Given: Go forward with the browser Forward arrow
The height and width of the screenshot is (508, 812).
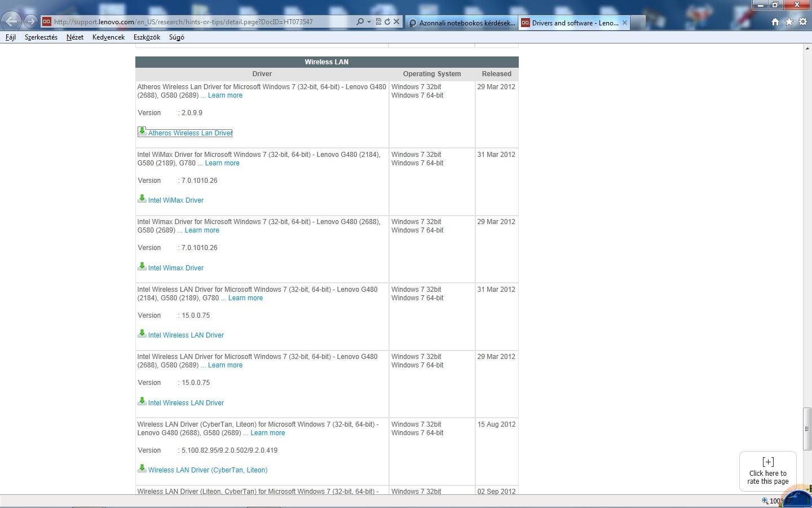Looking at the screenshot, I should [31, 21].
